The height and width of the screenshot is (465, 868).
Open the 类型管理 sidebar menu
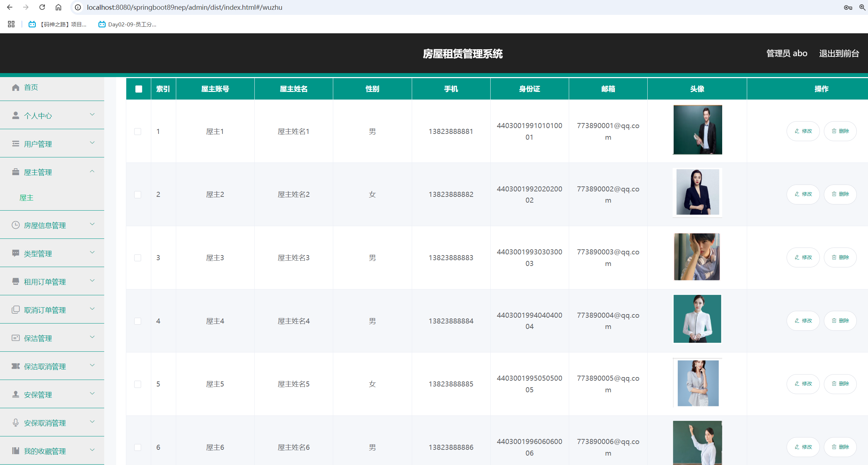pyautogui.click(x=38, y=253)
